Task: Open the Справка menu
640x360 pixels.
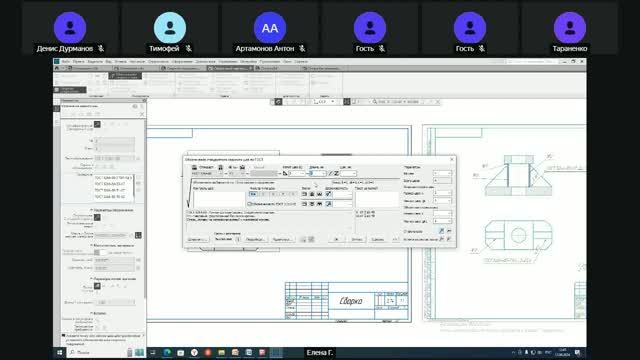Action: [x=301, y=62]
